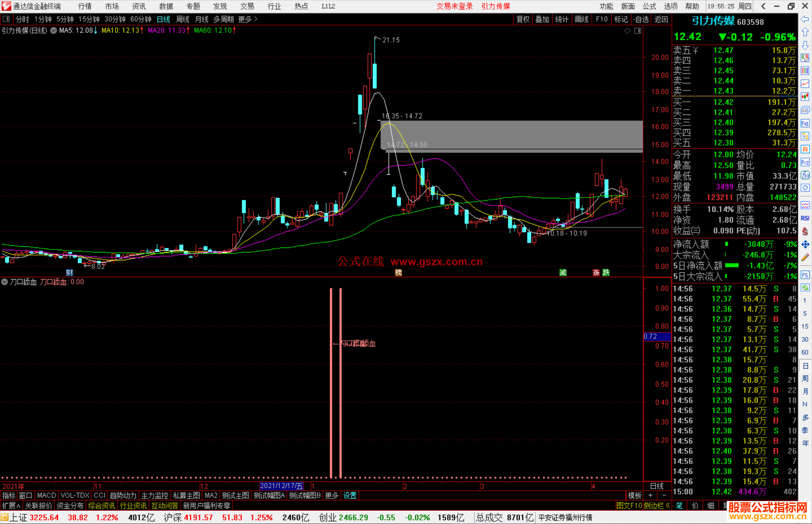The image size is (812, 524).
Task: Open 图文F10 at the bottom
Action: [629, 506]
